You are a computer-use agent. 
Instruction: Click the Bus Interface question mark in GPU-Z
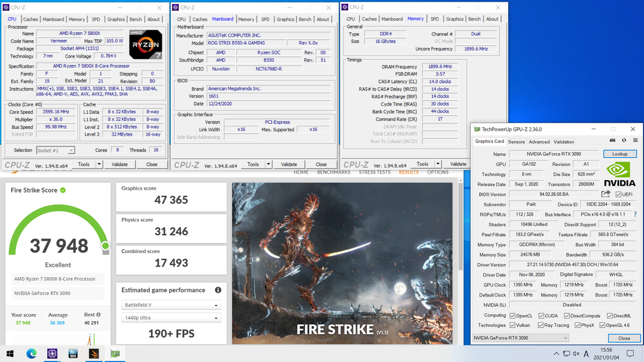635,215
